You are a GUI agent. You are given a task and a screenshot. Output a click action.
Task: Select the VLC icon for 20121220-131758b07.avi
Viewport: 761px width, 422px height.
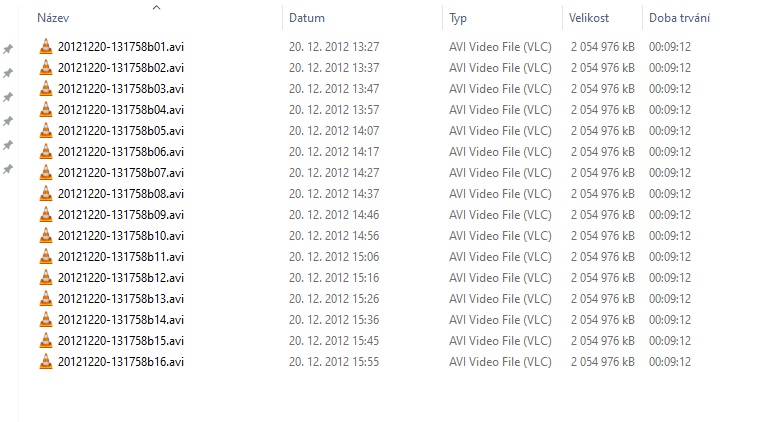point(46,172)
